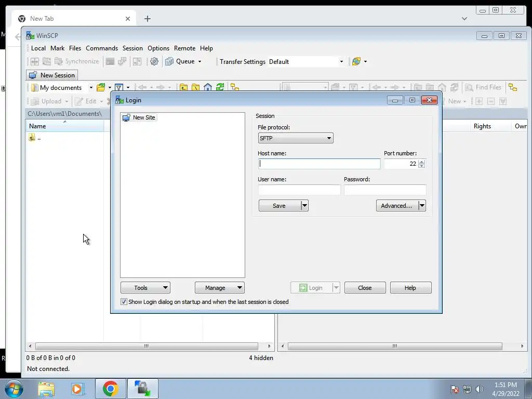Increase port number with up arrow
Image resolution: width=532 pixels, height=399 pixels.
[x=421, y=162]
